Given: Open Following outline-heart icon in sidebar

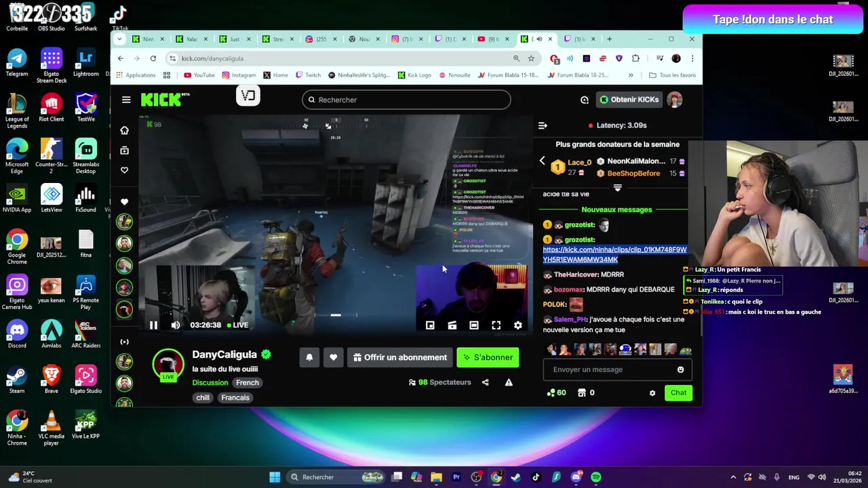Looking at the screenshot, I should (x=124, y=170).
